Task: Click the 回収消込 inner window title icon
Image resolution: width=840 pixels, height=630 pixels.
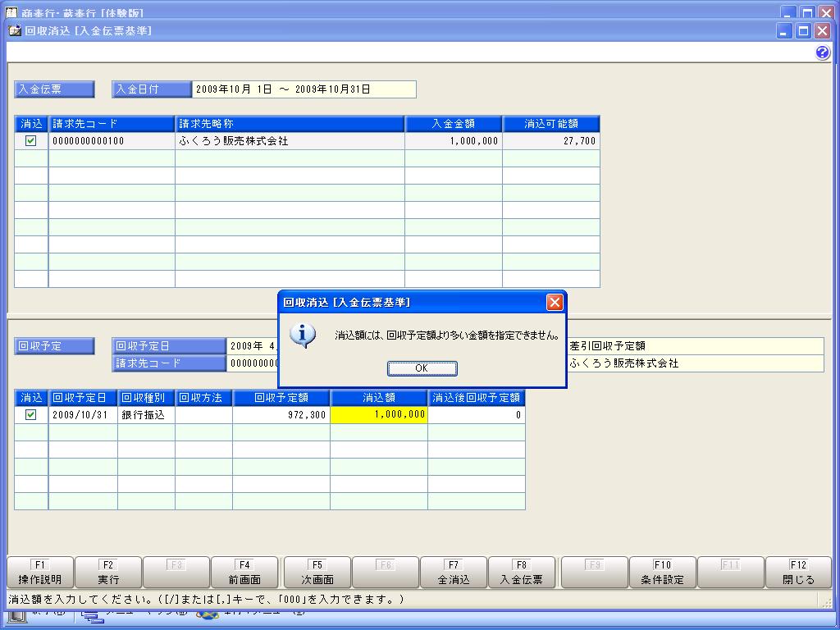Action: (x=15, y=30)
